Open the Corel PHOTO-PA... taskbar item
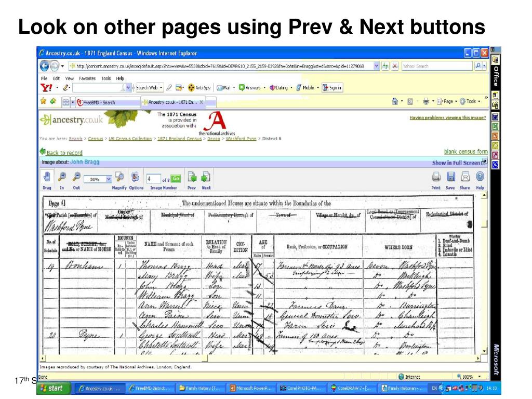 tap(301, 389)
